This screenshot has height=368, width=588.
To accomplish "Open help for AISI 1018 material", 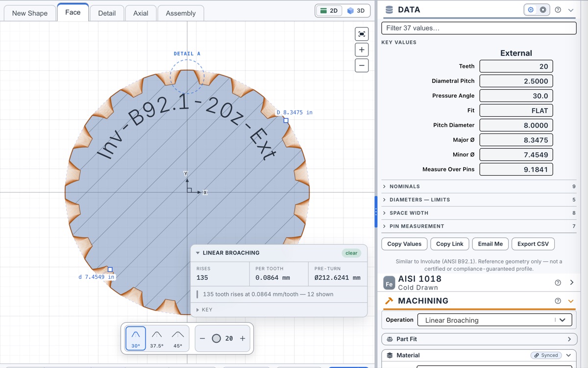I will point(558,283).
